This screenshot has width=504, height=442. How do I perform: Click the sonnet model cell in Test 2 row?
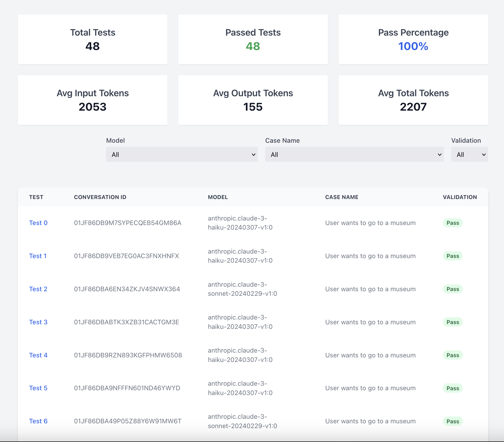coord(242,289)
